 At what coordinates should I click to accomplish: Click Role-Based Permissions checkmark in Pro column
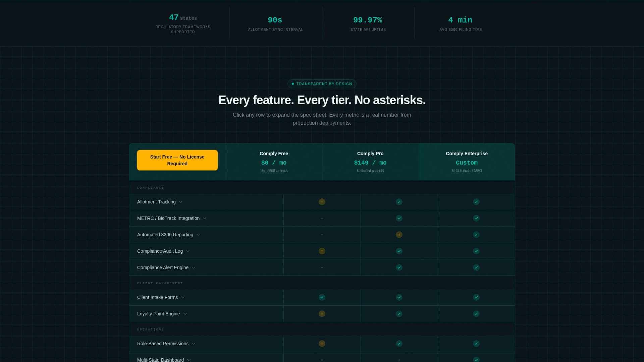(x=399, y=344)
